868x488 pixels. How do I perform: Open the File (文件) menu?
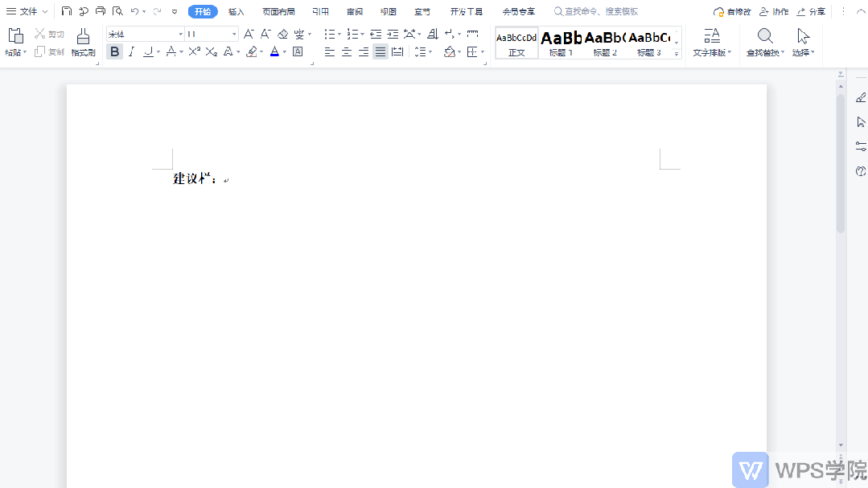(x=27, y=11)
